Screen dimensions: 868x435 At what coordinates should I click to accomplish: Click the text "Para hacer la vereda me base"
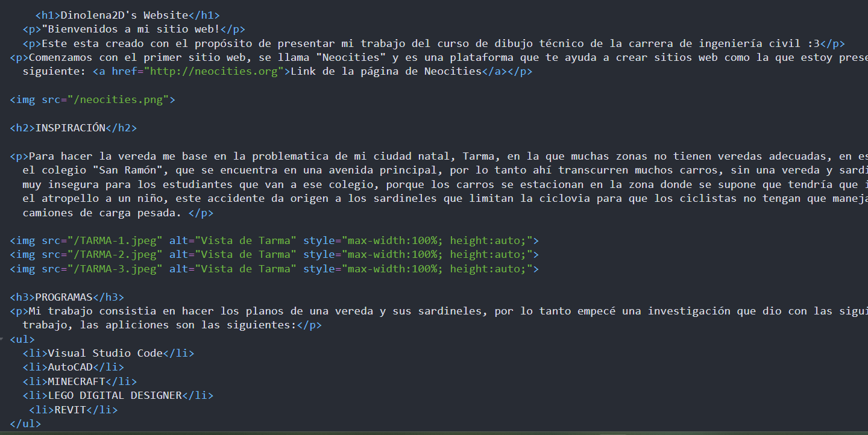(x=118, y=156)
